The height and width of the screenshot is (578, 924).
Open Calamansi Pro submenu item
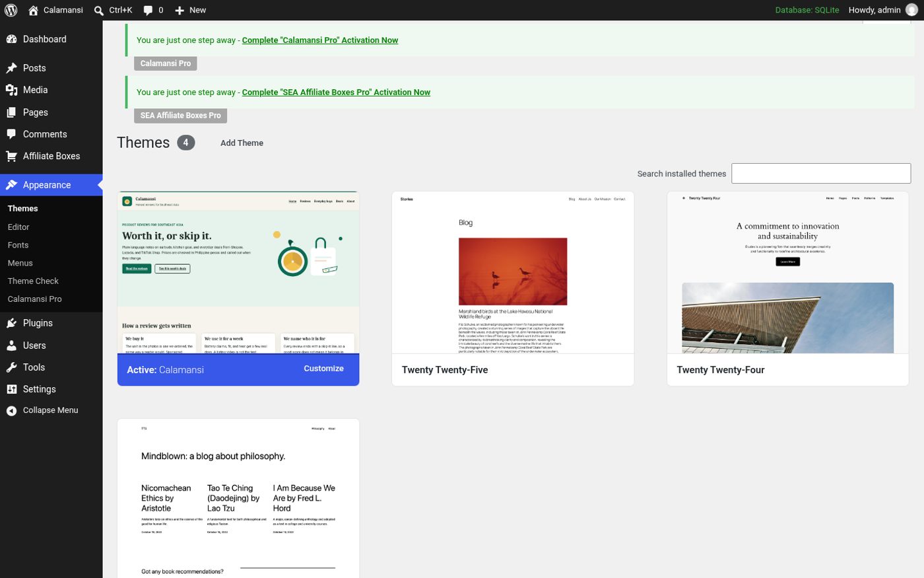click(34, 299)
